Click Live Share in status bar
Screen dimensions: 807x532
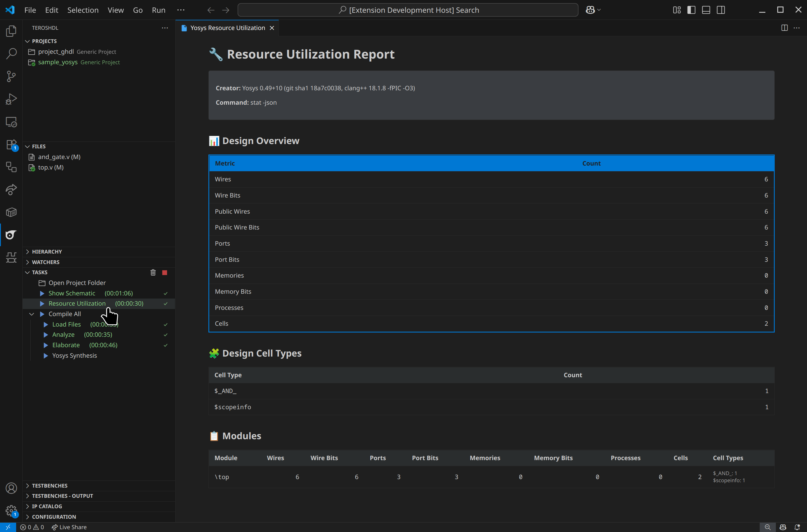pyautogui.click(x=69, y=527)
